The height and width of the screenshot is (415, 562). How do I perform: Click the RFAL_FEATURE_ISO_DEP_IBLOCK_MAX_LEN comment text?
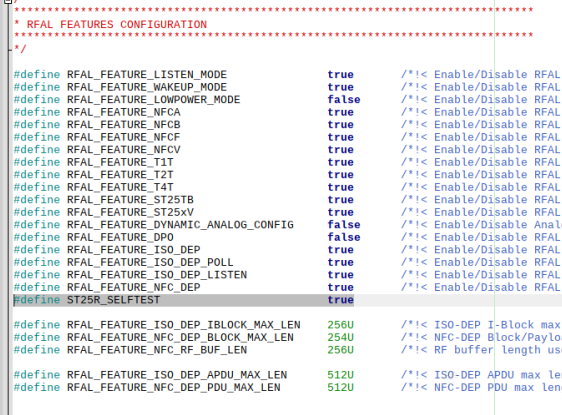coord(481,325)
